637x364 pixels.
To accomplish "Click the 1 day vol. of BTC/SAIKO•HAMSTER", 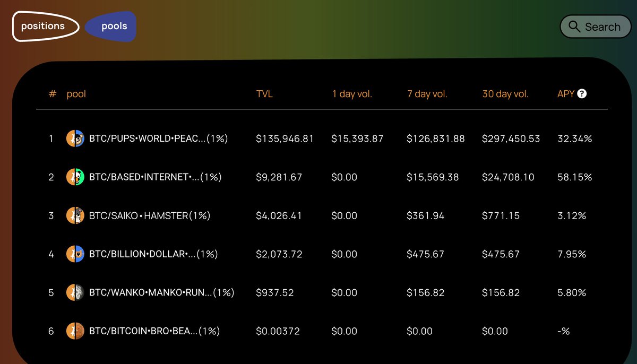I will pyautogui.click(x=344, y=215).
